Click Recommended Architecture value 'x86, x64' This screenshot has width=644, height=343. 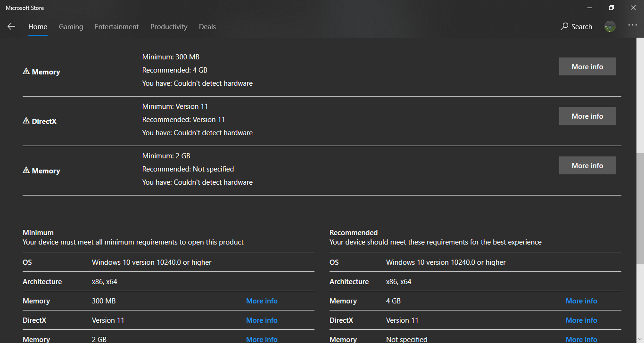pos(398,281)
